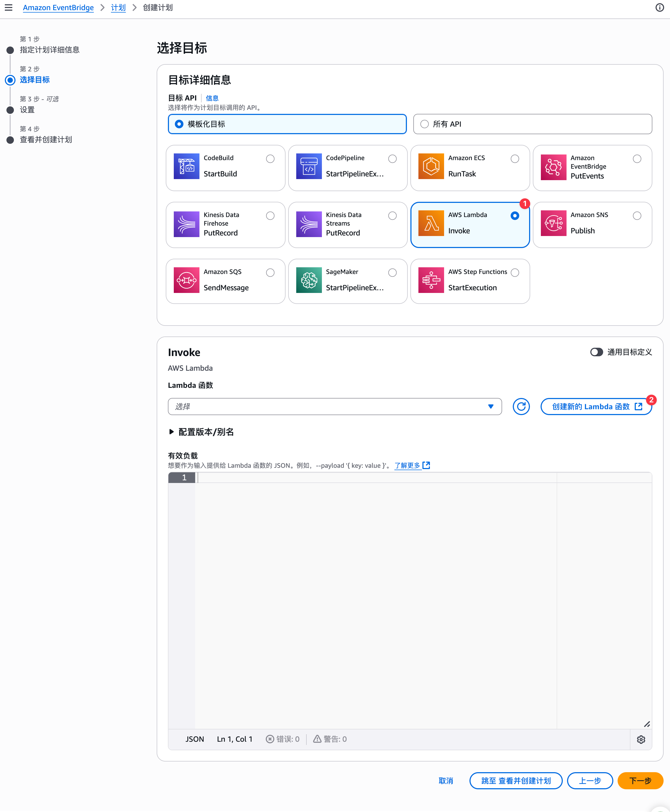This screenshot has height=812, width=670.
Task: Click the Amazon ECS RunTask icon
Action: coord(431,166)
